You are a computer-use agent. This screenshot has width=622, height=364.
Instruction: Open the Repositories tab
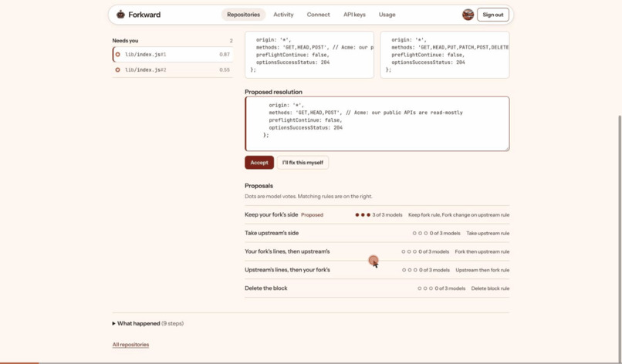point(243,15)
